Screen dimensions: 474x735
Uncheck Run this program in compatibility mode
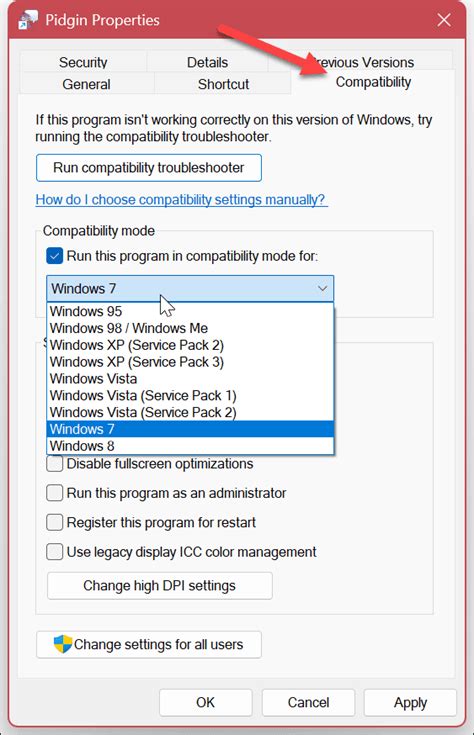tap(54, 256)
